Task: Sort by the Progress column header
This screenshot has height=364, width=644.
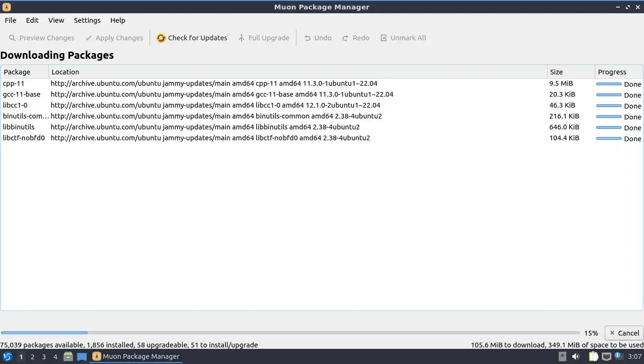Action: 619,72
